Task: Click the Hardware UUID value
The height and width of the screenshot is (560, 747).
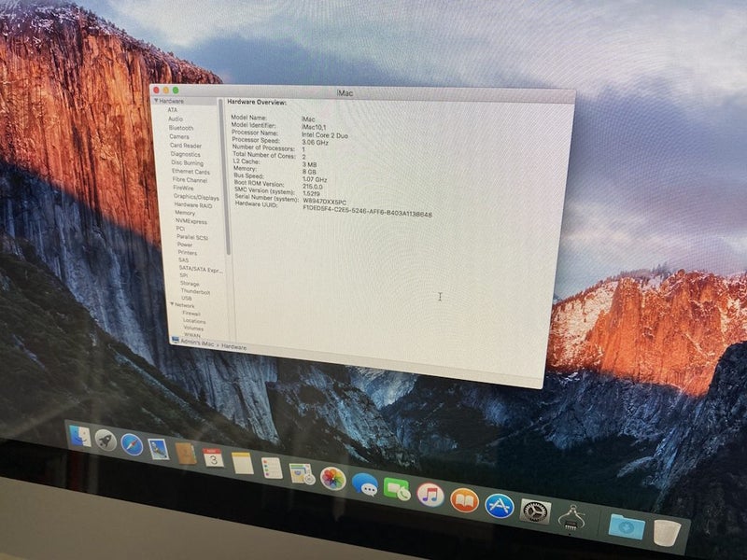Action: point(367,212)
